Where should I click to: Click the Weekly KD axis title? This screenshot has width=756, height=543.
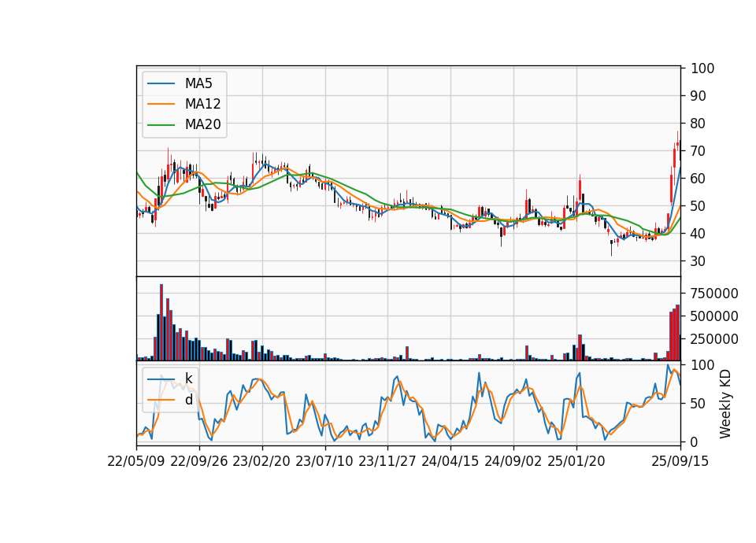(x=725, y=404)
